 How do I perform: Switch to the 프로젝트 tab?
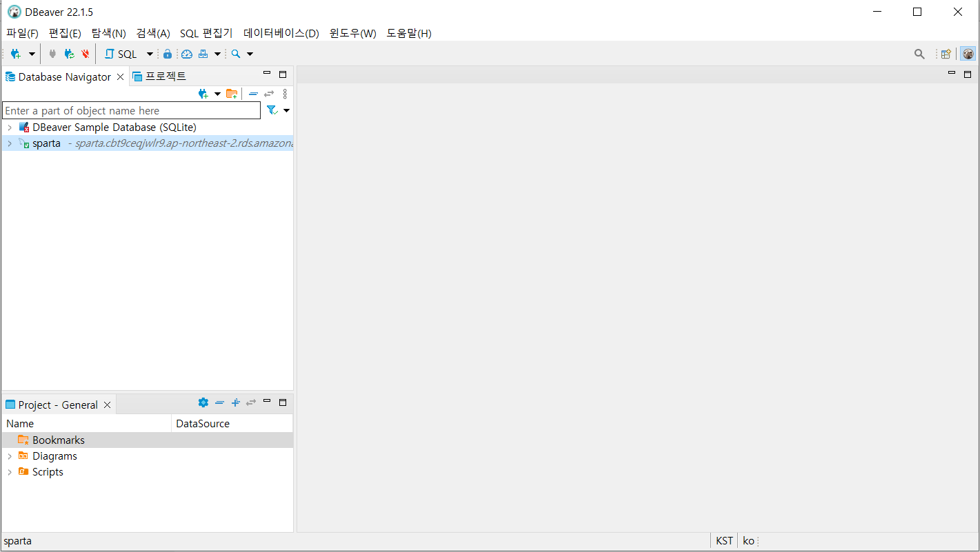tap(159, 76)
